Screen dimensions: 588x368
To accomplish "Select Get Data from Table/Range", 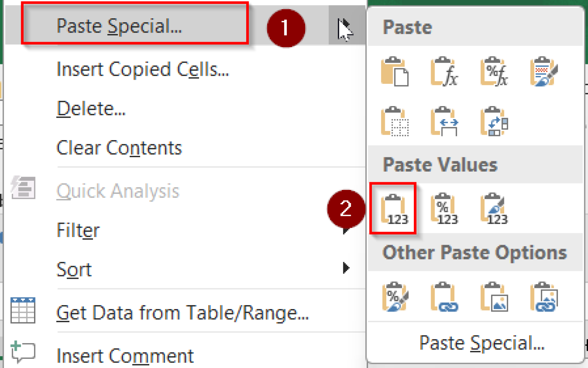I will pyautogui.click(x=183, y=312).
